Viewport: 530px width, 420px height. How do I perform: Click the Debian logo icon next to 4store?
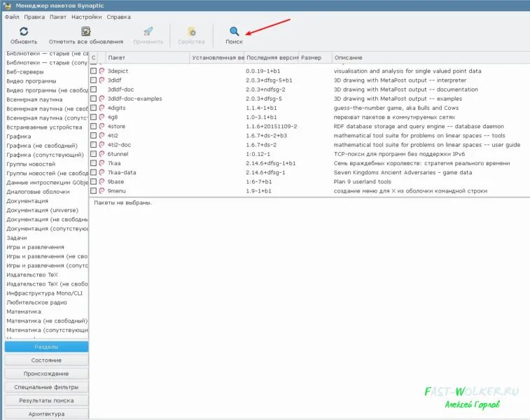tap(102, 126)
